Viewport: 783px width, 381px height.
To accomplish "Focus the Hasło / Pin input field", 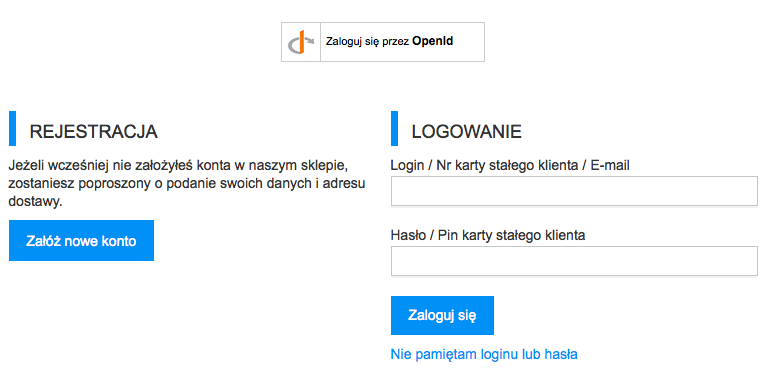I will (574, 261).
